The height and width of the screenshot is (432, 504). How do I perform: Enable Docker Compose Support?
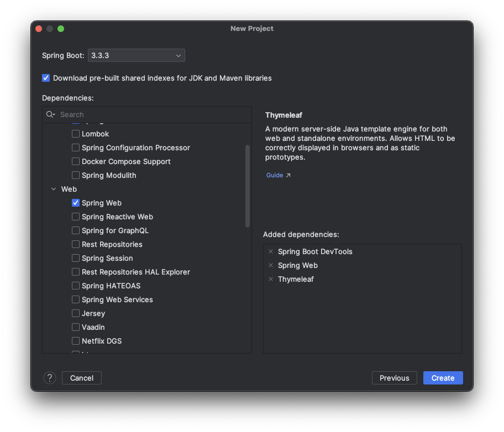[76, 161]
